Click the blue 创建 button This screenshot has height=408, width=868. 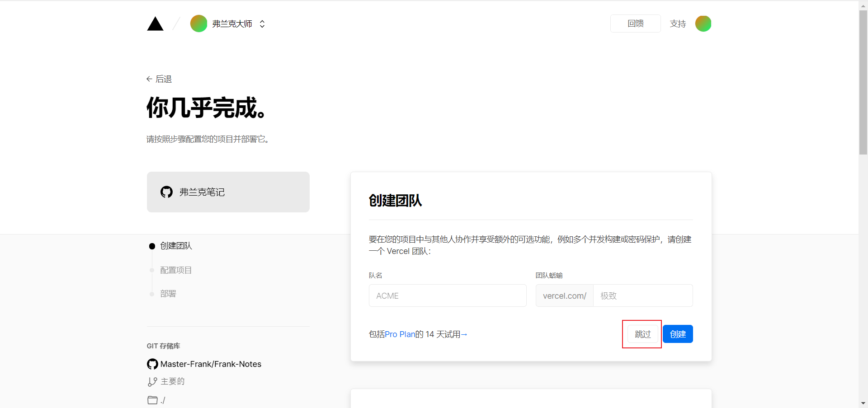click(678, 334)
